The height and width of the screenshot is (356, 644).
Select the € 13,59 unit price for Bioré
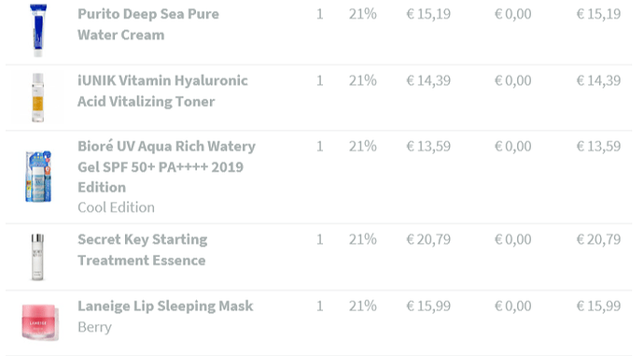tap(428, 147)
